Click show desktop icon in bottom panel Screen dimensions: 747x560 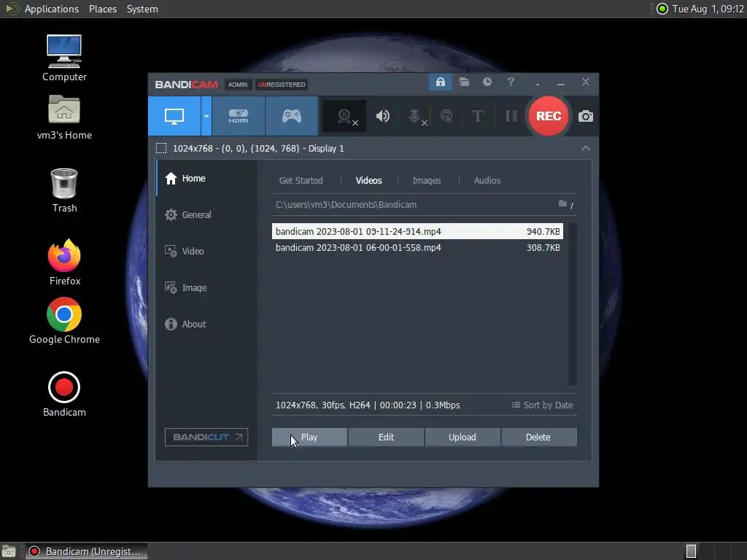(x=9, y=551)
